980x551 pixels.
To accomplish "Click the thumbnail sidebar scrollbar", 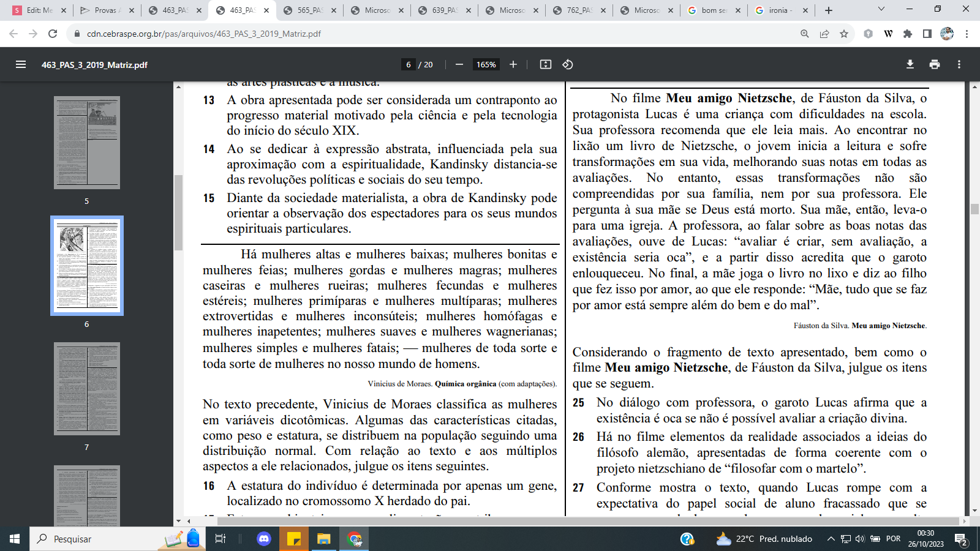I will point(178,213).
